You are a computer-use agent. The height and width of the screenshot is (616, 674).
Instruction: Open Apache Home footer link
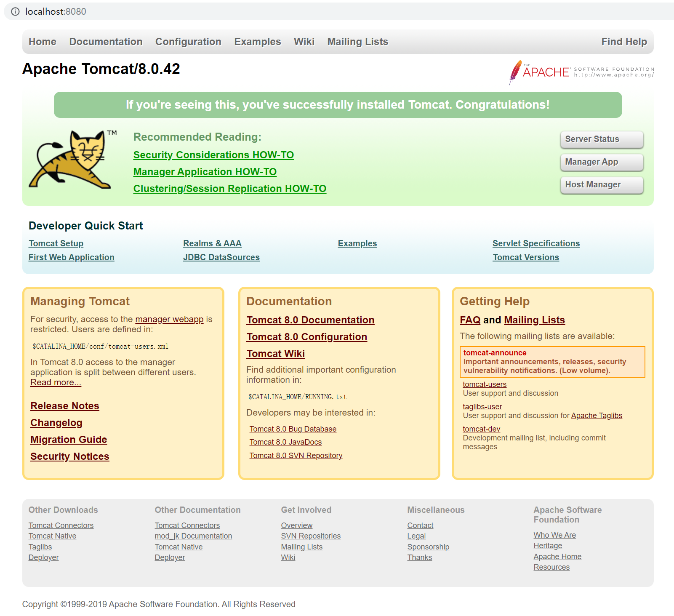click(557, 557)
